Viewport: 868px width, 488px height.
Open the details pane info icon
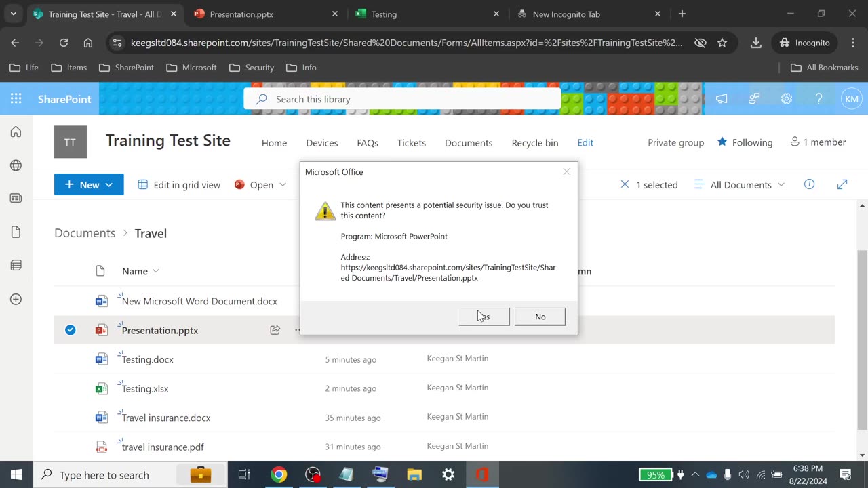[809, 184]
